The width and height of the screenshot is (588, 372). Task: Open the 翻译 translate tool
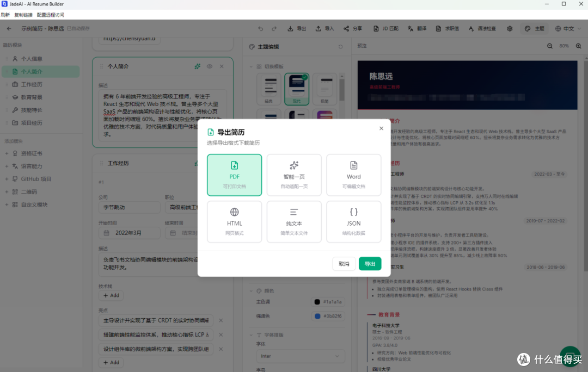coord(417,28)
